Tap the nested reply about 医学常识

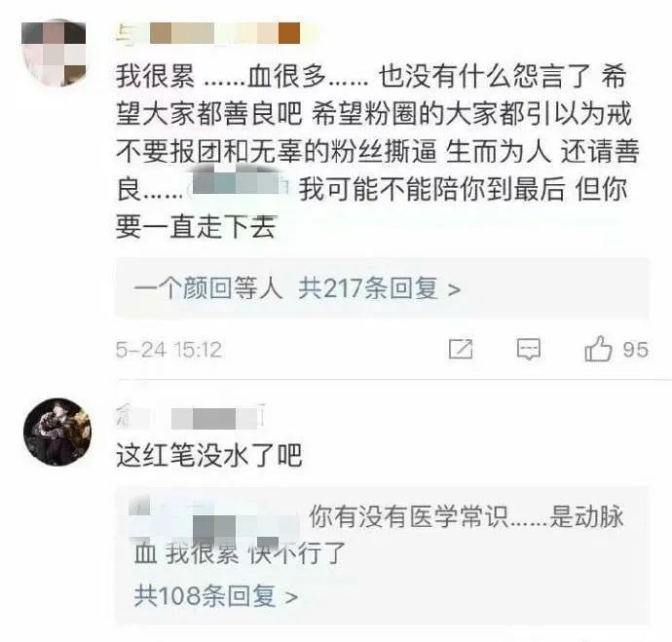[379, 535]
